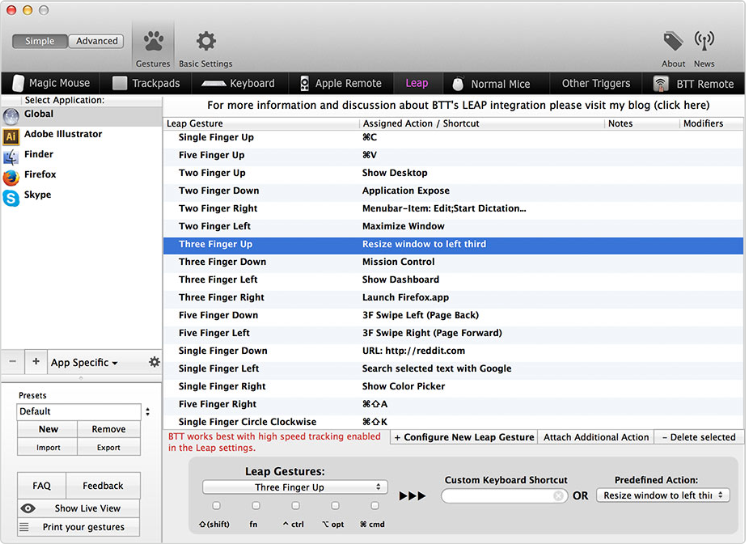Open the Gestures paw icon
This screenshot has height=544, width=746.
pyautogui.click(x=153, y=41)
